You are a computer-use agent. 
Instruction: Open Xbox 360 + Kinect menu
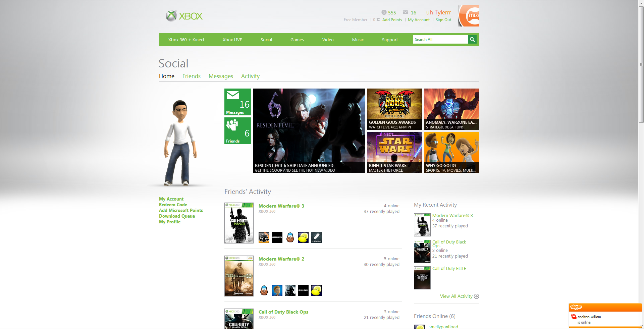186,40
